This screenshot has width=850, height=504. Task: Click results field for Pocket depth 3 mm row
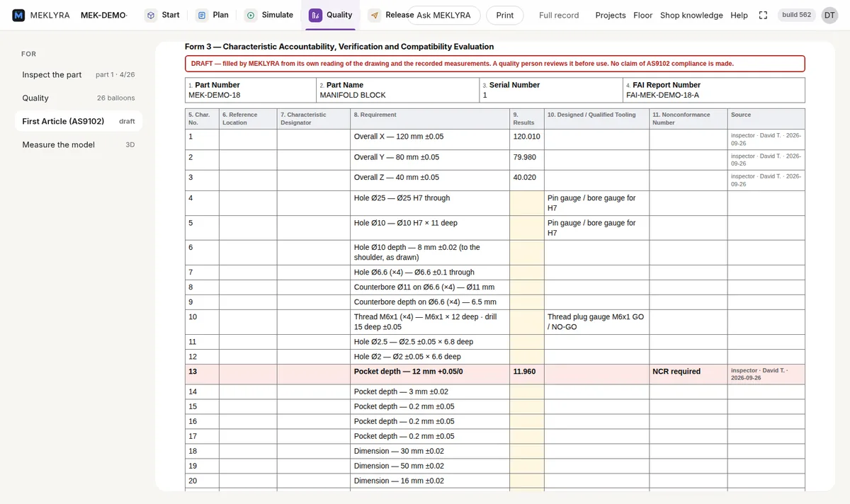[x=527, y=391]
